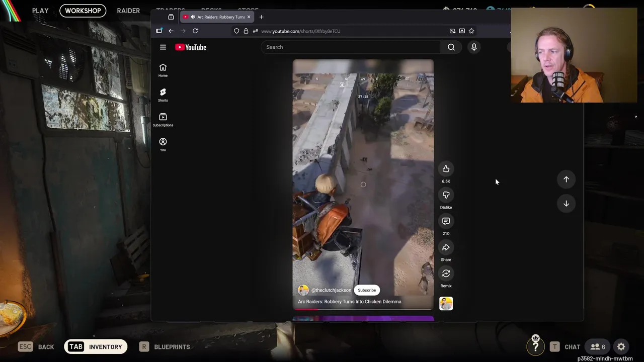Screen dimensions: 644x362
Task: Open the comments on the short
Action: pyautogui.click(x=446, y=221)
